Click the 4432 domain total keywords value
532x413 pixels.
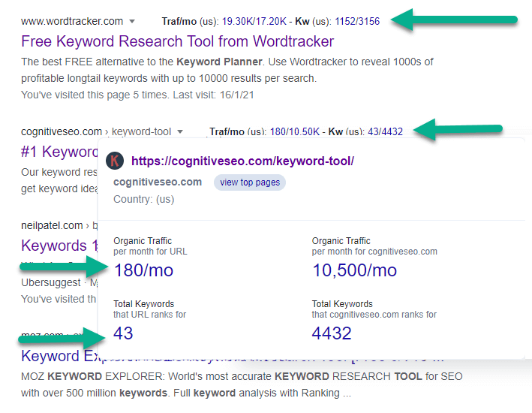pos(332,333)
